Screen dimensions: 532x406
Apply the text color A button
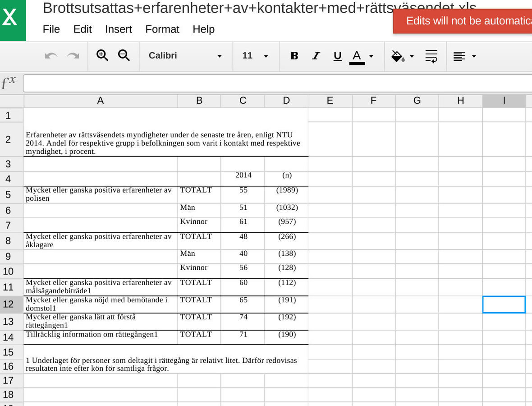[357, 57]
